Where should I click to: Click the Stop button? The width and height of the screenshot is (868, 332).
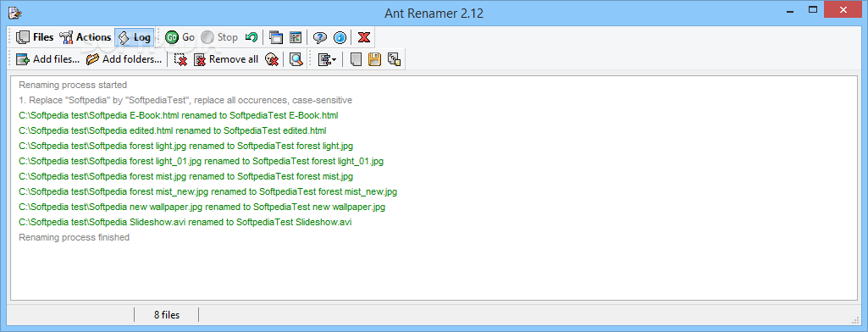click(219, 37)
